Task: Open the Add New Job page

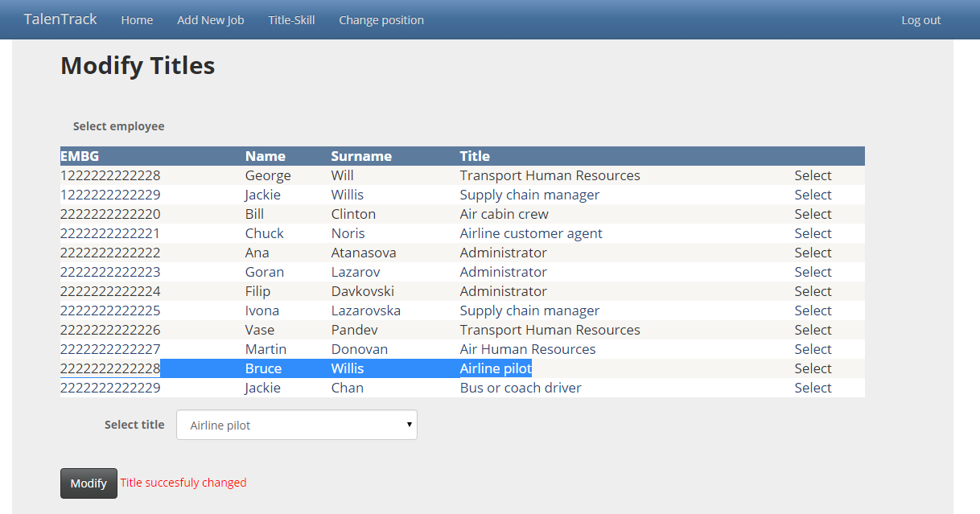Action: tap(211, 20)
